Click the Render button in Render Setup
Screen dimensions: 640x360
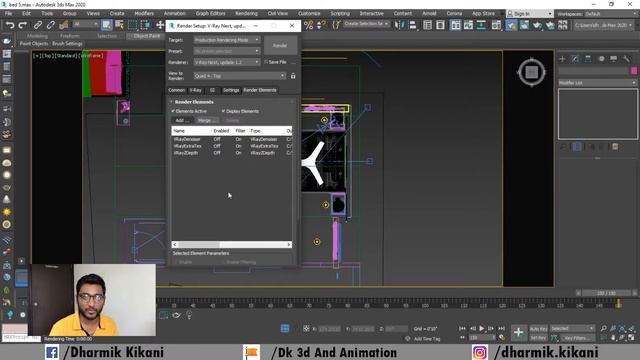(280, 45)
